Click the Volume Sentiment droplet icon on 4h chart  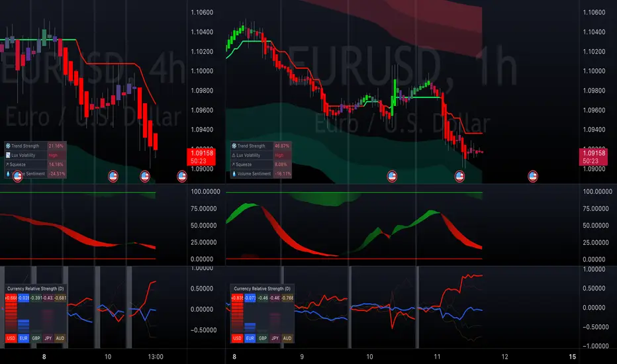click(8, 173)
